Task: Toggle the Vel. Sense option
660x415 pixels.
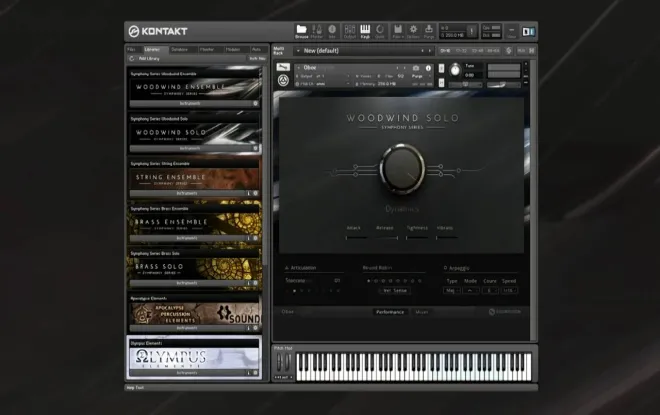Action: [x=395, y=290]
